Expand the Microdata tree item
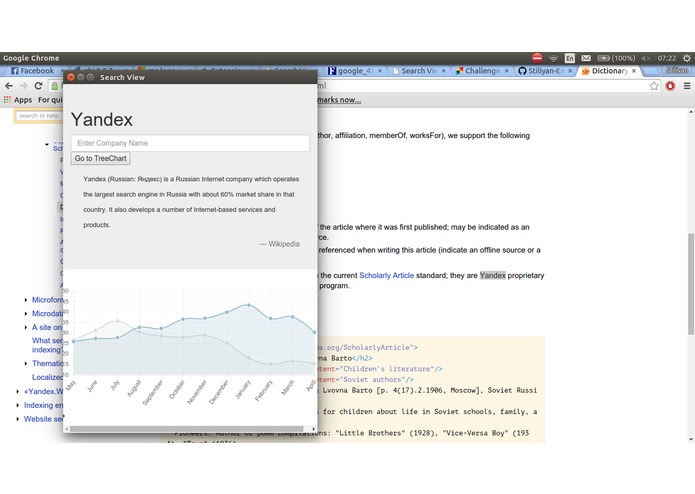Image resolution: width=695 pixels, height=494 pixels. 26,314
